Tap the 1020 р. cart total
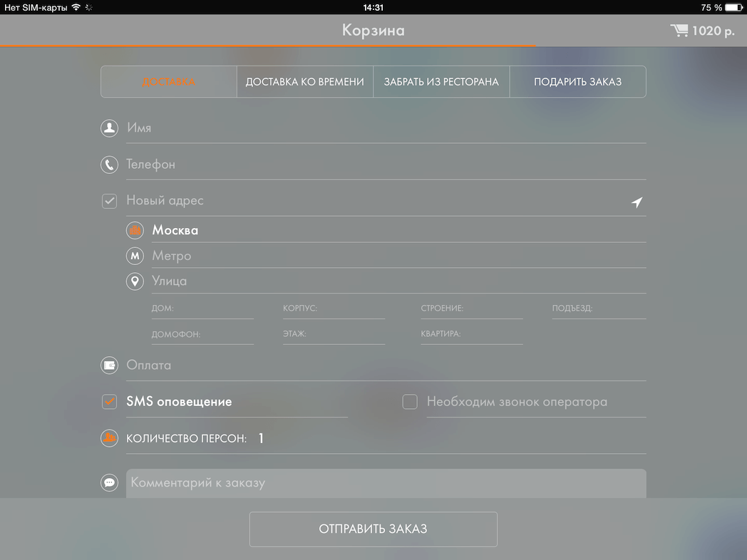 coord(713,31)
